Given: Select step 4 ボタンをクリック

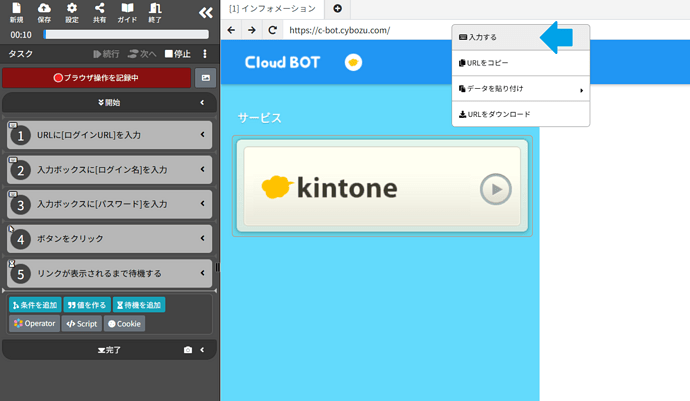Looking at the screenshot, I should click(109, 239).
